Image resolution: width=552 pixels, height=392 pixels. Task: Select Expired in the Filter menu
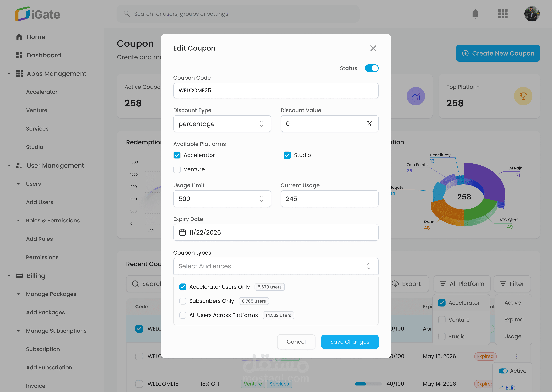pos(514,320)
